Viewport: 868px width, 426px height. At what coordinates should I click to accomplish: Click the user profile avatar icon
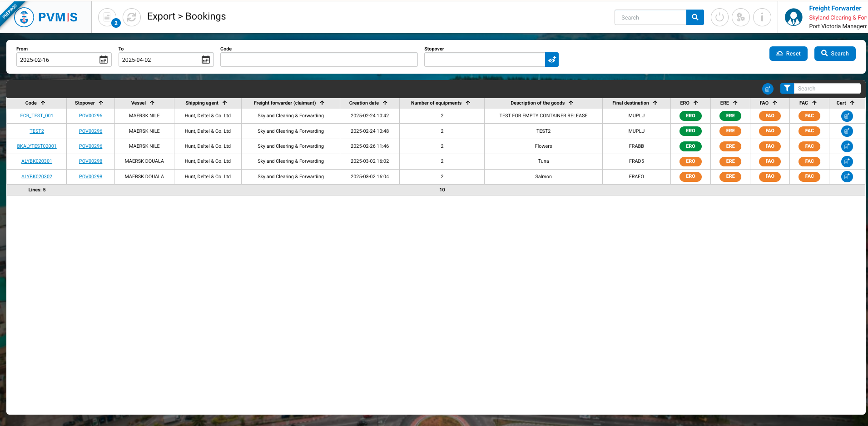coord(793,17)
